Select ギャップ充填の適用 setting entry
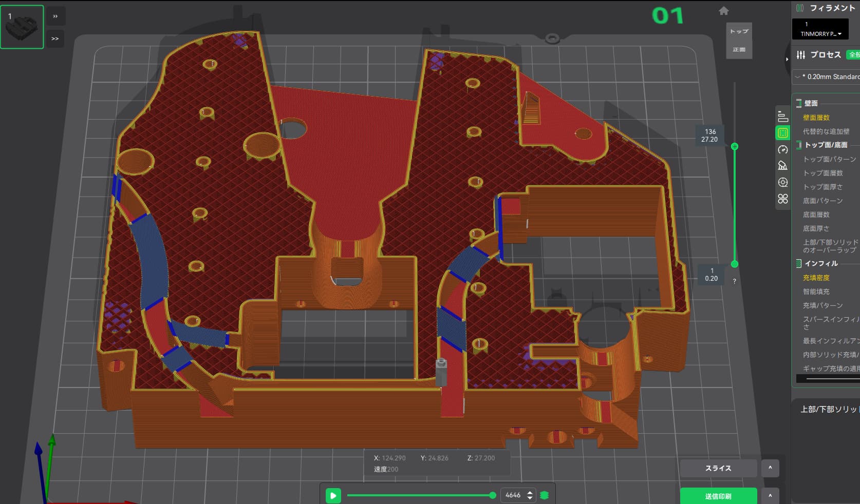This screenshot has width=860, height=504. pyautogui.click(x=831, y=369)
